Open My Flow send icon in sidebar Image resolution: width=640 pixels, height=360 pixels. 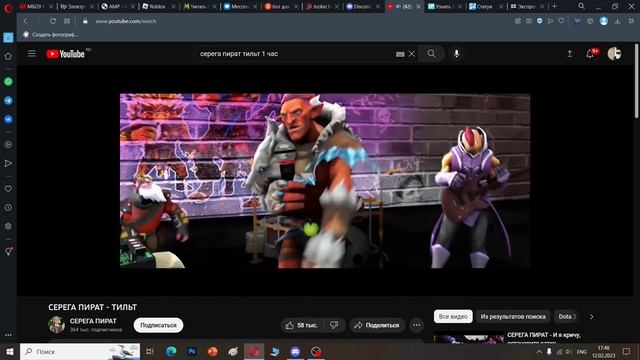tap(8, 163)
